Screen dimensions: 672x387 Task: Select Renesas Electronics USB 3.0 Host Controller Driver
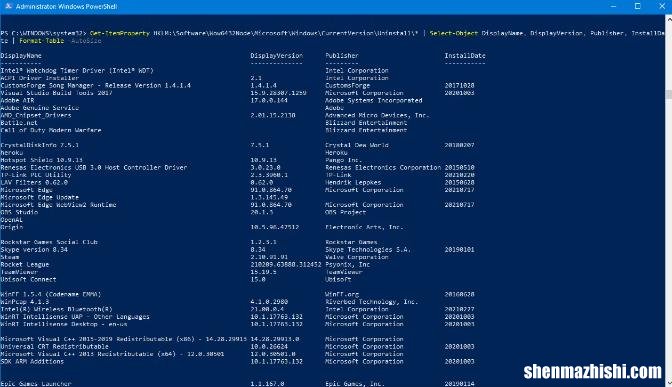93,168
